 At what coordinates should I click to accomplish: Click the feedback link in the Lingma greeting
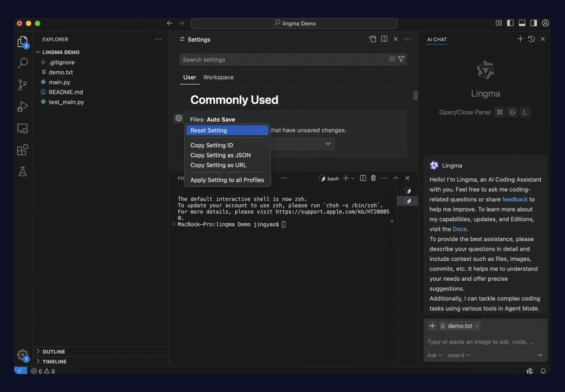point(515,199)
